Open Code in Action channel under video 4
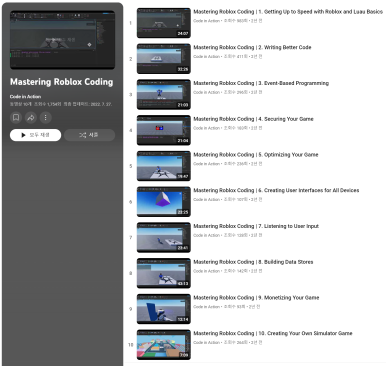The height and width of the screenshot is (366, 386). click(206, 128)
